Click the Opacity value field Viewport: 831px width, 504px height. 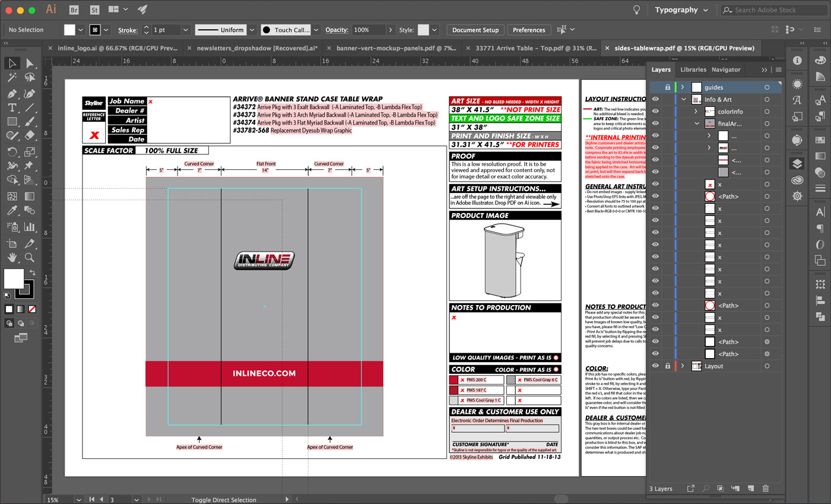(368, 30)
